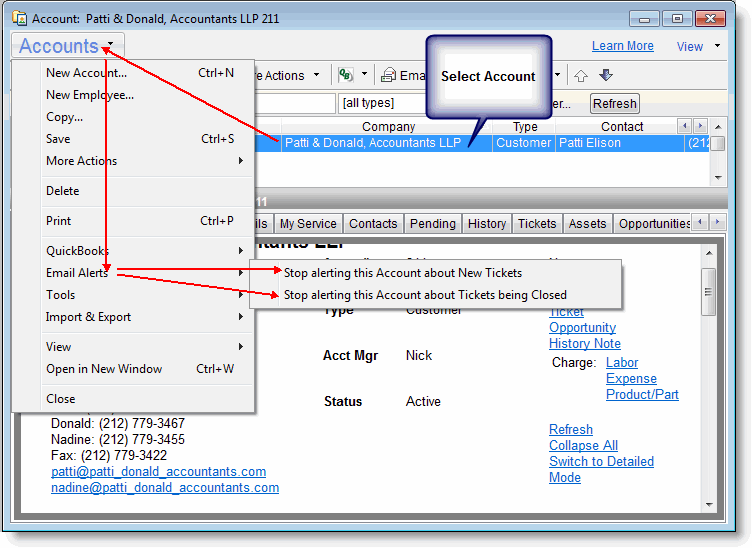Click the all types filter field
Image resolution: width=752 pixels, height=548 pixels.
[380, 103]
